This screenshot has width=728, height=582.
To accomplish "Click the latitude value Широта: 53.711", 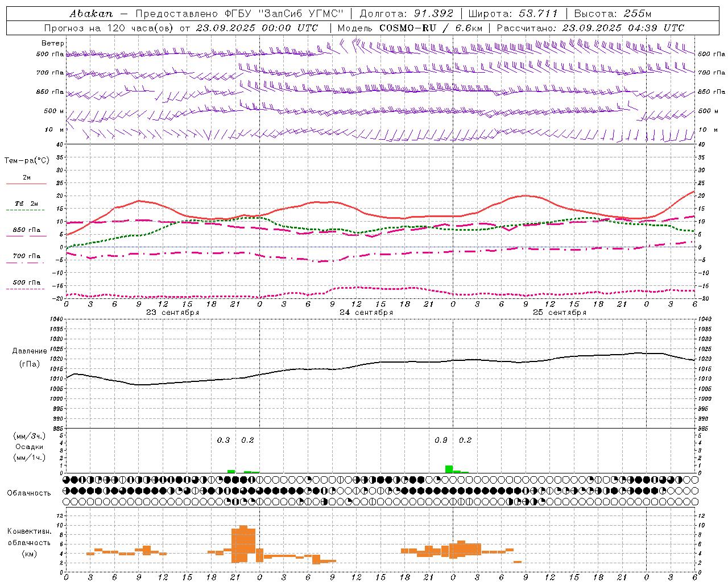I will coord(513,14).
